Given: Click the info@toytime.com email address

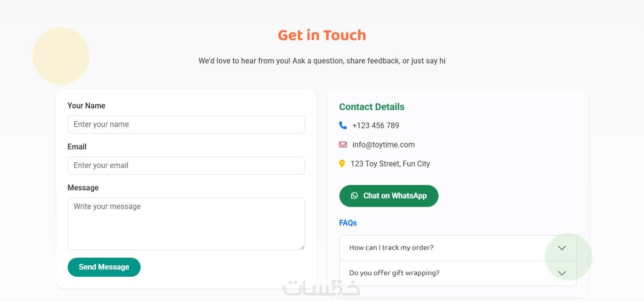Looking at the screenshot, I should point(384,145).
